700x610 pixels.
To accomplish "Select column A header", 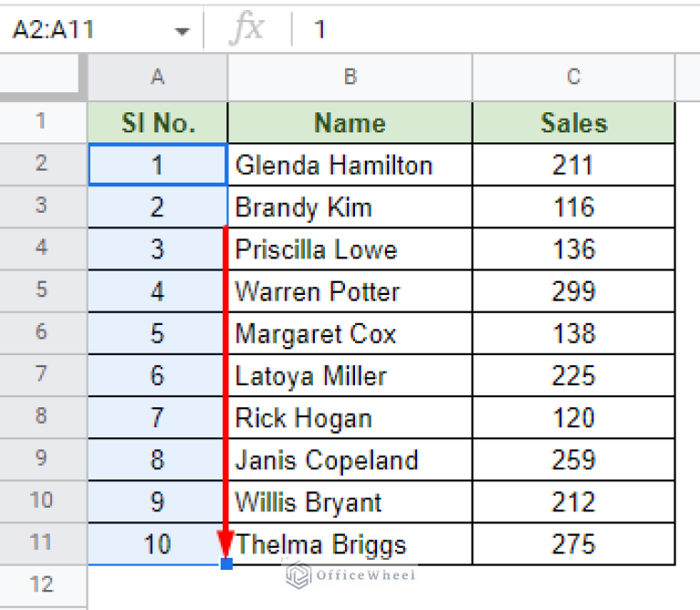I will click(158, 78).
